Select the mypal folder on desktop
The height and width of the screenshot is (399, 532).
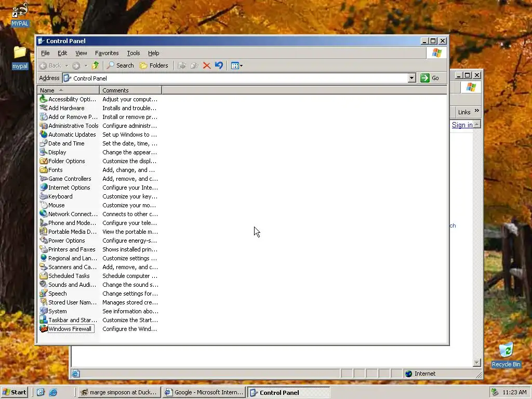20,57
